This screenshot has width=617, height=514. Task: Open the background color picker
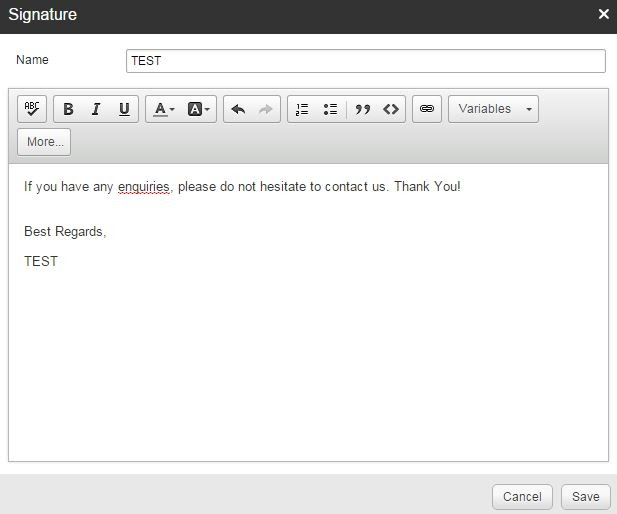point(198,109)
